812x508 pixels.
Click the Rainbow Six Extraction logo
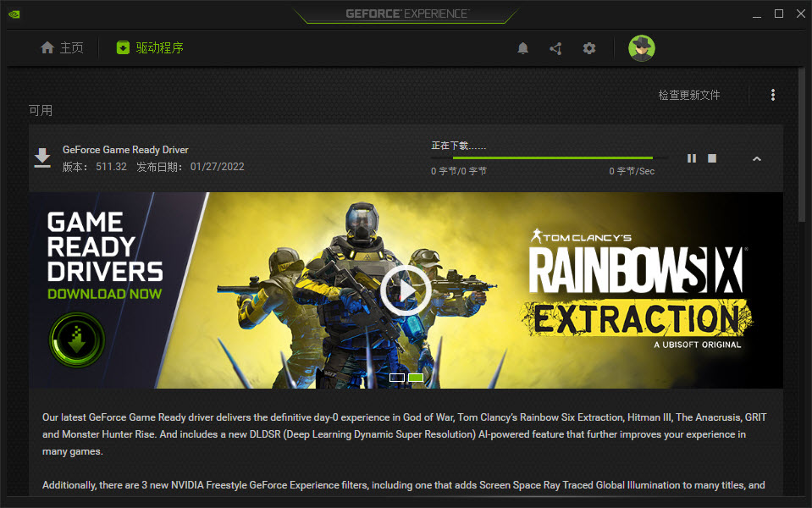click(637, 289)
